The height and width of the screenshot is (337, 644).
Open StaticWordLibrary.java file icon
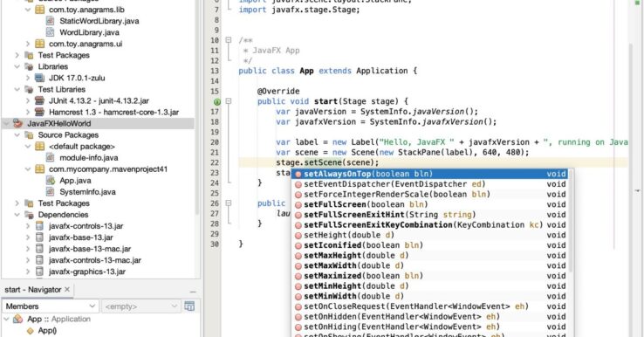[x=50, y=21]
